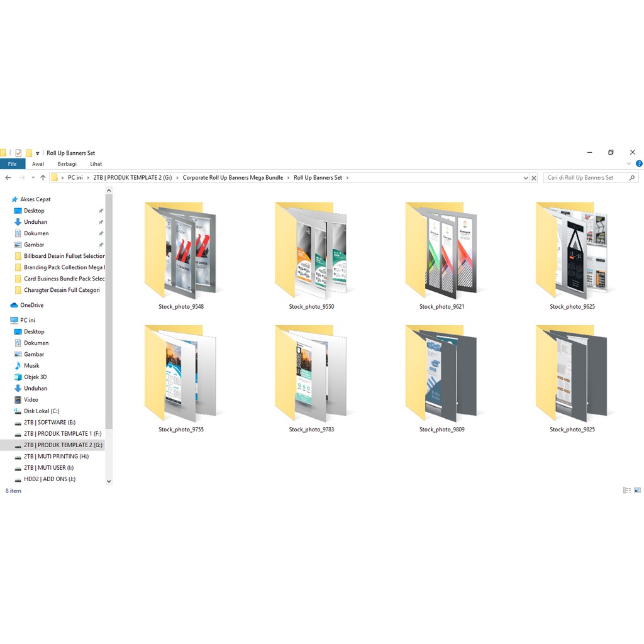
Task: Click the Up directory arrow icon
Action: pos(43,178)
